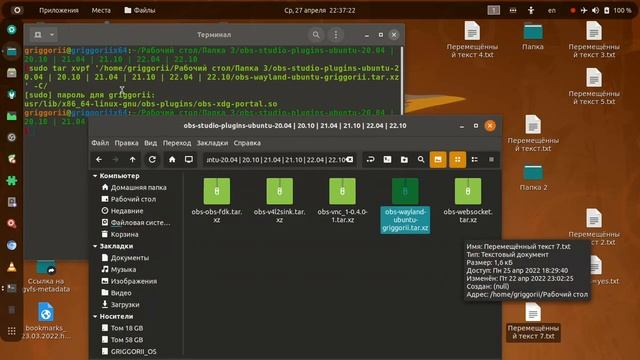Open date and time panel clock
640x360 pixels.
click(x=320, y=10)
